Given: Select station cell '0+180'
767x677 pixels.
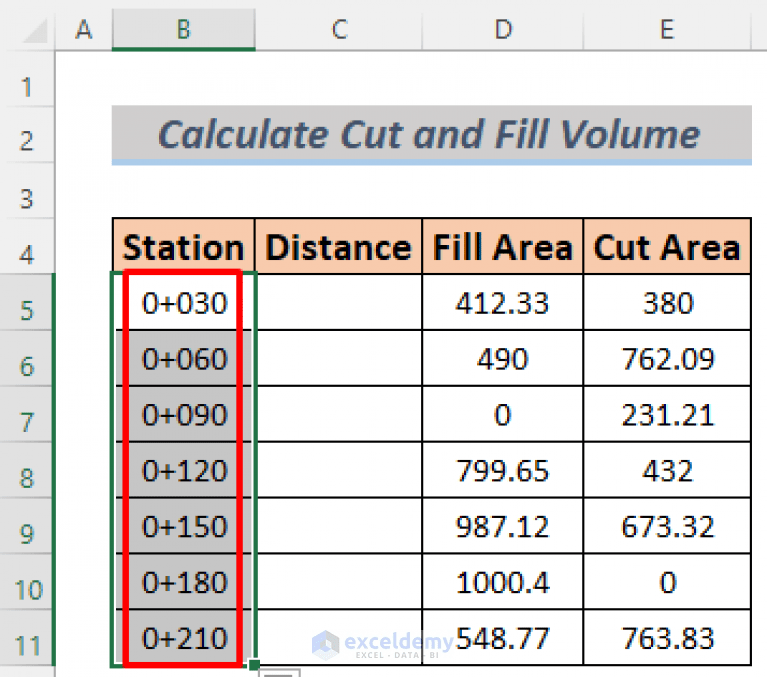Looking at the screenshot, I should click(x=183, y=582).
